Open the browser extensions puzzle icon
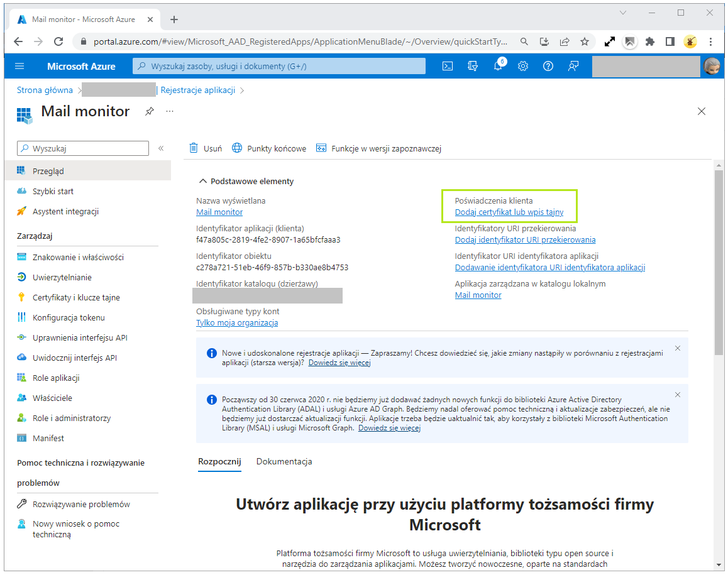 click(650, 41)
